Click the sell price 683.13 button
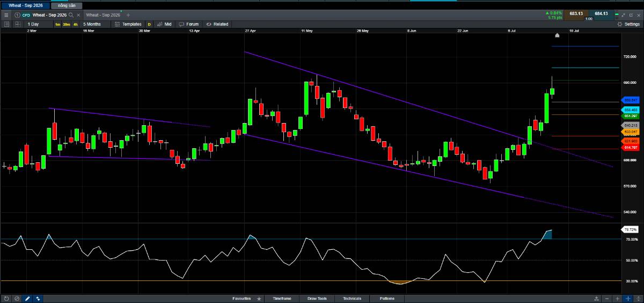The height and width of the screenshot is (303, 644). (576, 13)
